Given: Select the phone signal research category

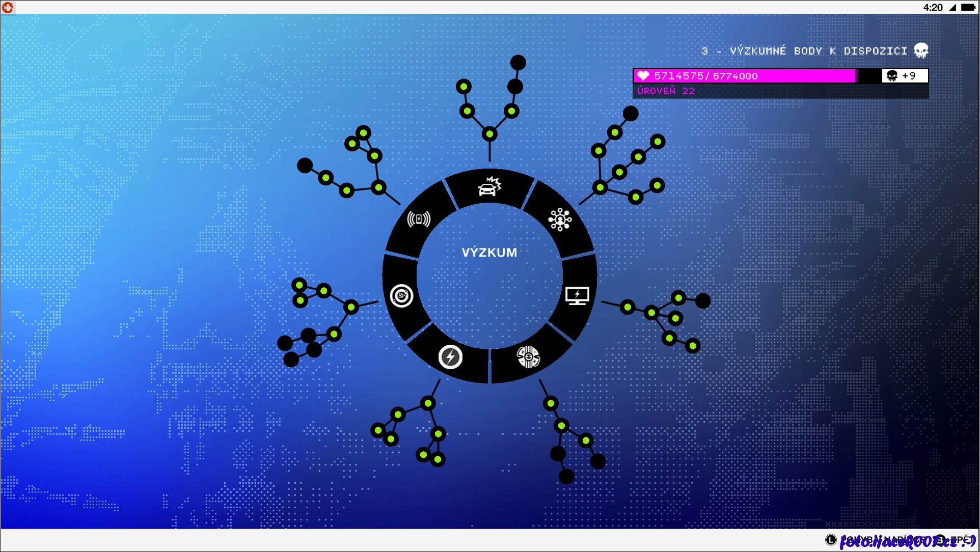Looking at the screenshot, I should [x=419, y=219].
